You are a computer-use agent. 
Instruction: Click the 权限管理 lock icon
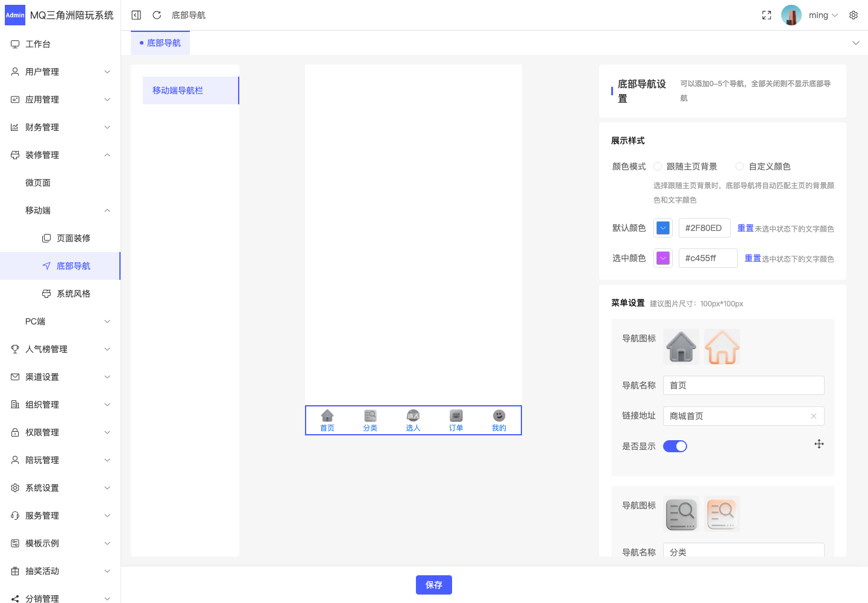pos(15,432)
